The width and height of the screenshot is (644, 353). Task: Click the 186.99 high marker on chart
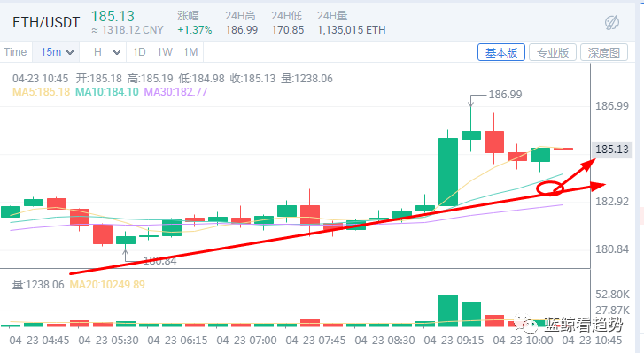pyautogui.click(x=505, y=95)
